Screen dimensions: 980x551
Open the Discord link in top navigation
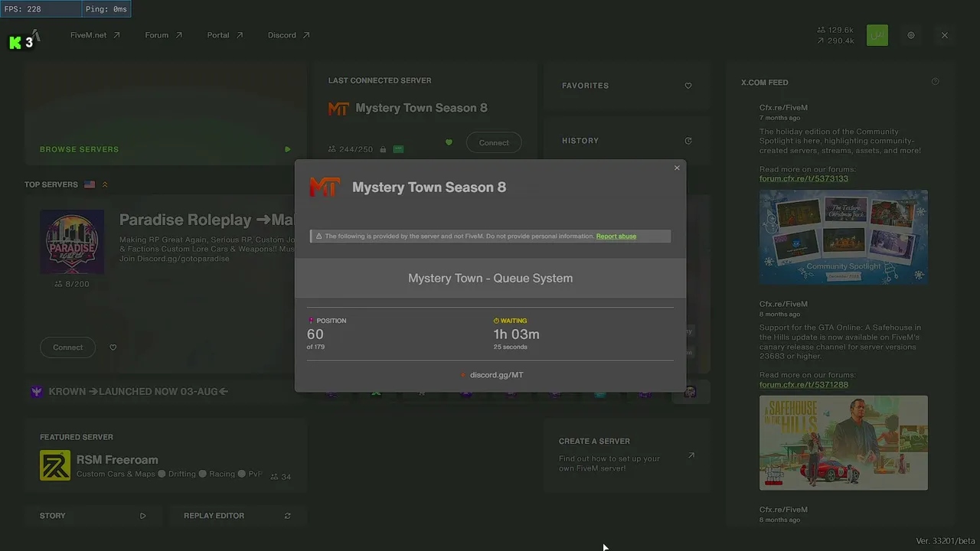tap(289, 35)
